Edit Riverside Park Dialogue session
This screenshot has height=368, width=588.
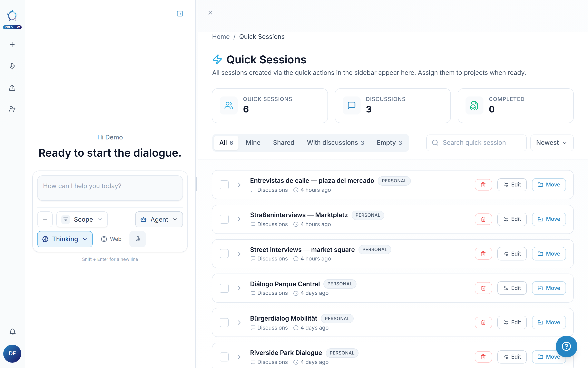[x=512, y=357]
